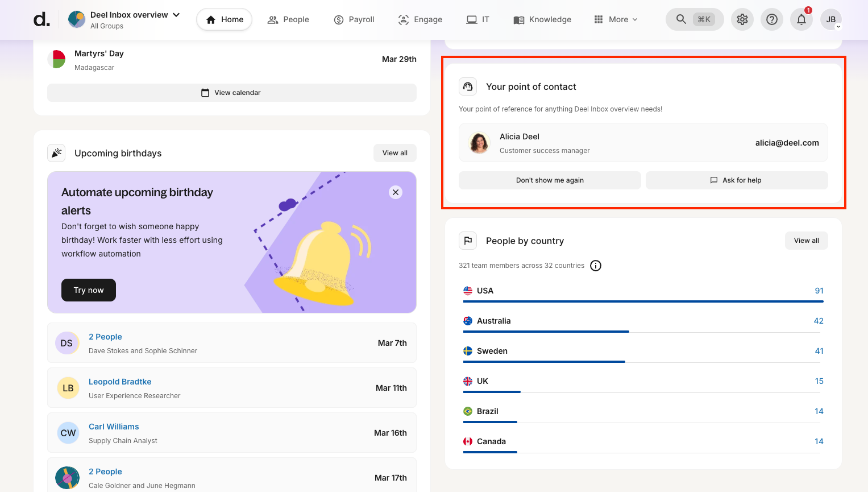
Task: Click avatar beside Cale Goldner and June Hegmann
Action: click(67, 478)
